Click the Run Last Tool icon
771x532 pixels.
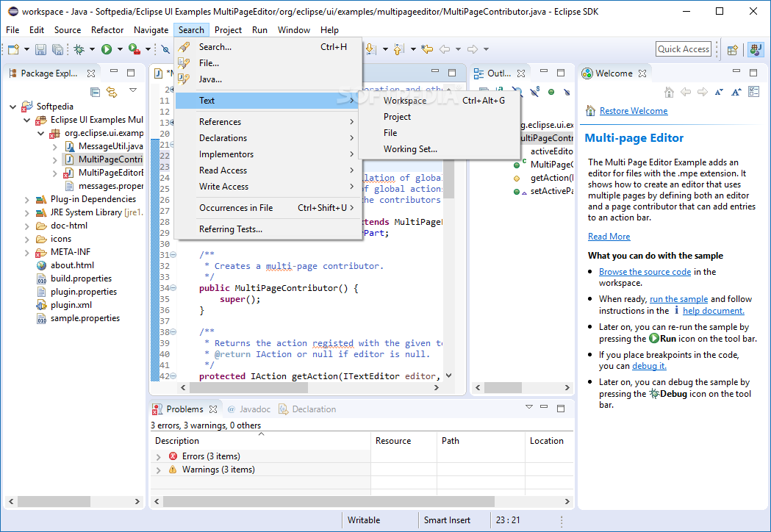pyautogui.click(x=135, y=49)
